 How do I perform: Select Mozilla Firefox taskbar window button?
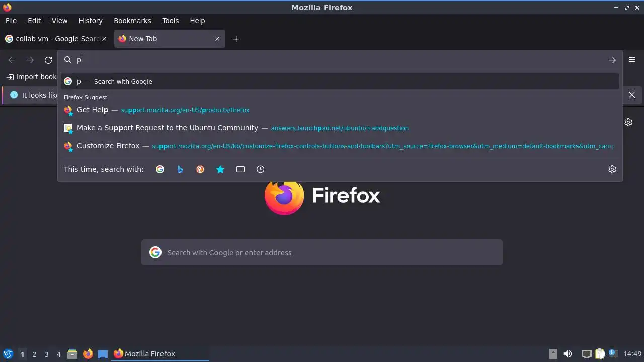pos(160,354)
